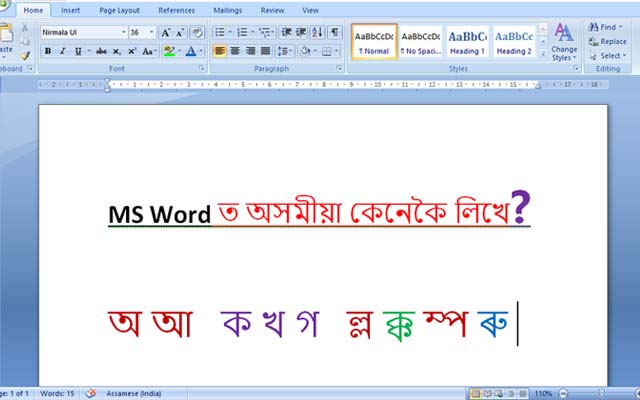Viewport: 640px width, 400px height.
Task: Click the multilevel list icon
Action: [265, 32]
